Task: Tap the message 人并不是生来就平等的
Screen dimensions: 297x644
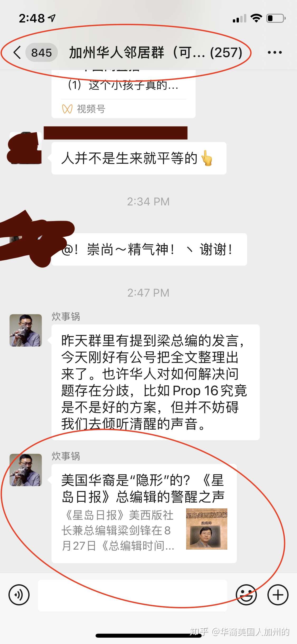Action: coord(139,158)
